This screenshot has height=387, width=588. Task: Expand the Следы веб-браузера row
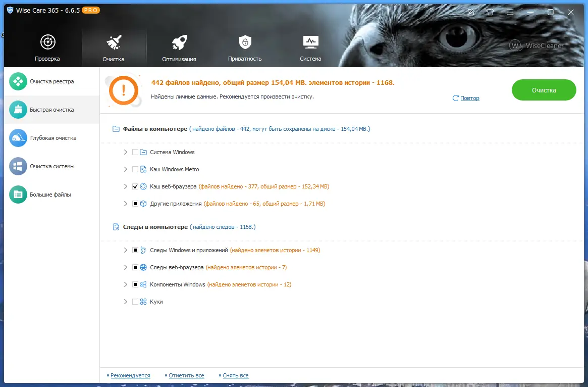[x=126, y=267]
